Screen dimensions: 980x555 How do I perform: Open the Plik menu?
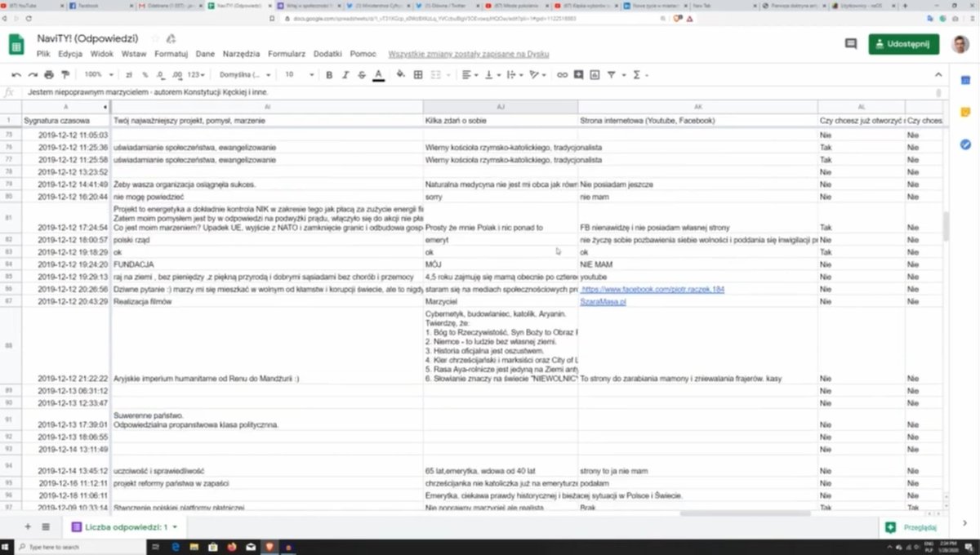(x=43, y=54)
